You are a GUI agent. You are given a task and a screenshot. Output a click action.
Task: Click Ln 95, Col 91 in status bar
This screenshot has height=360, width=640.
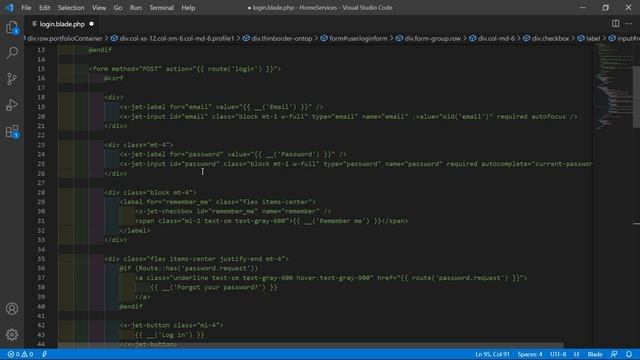pos(492,354)
